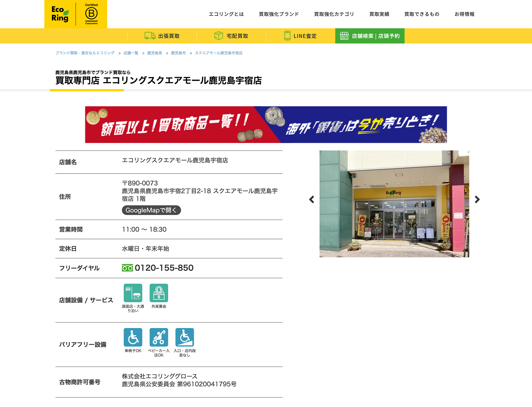
Task: Follow the 鹿児島県 breadcrumb link
Action: [x=155, y=53]
